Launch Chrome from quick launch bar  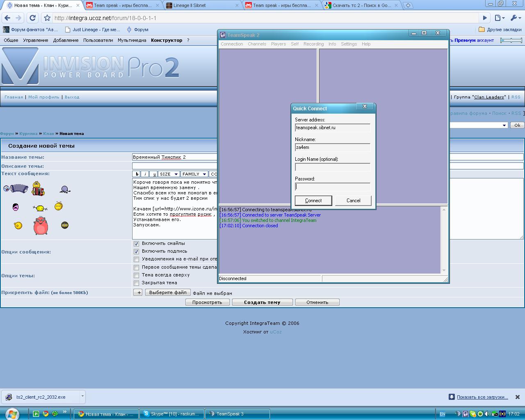[46, 413]
